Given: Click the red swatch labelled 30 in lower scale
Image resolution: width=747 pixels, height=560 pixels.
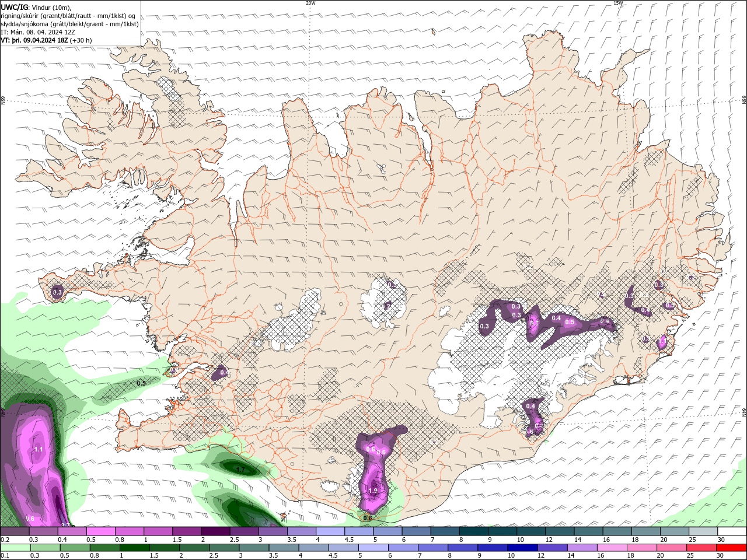Looking at the screenshot, I should coord(732,548).
